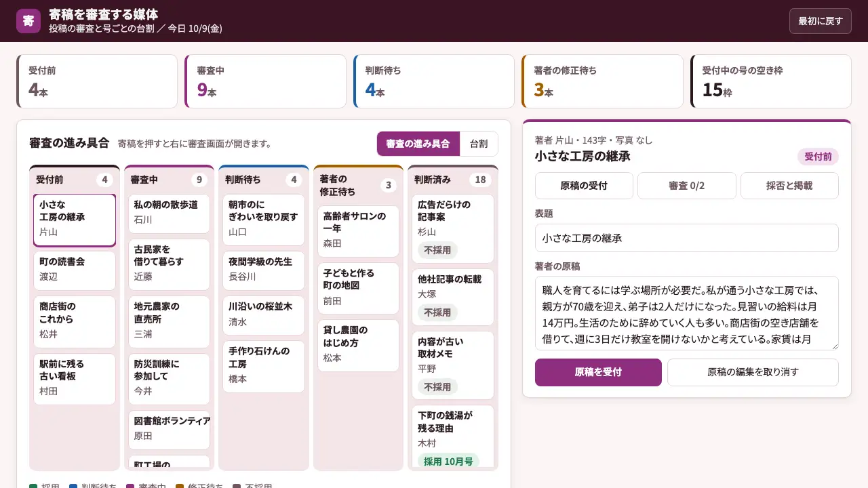Image resolution: width=868 pixels, height=488 pixels.
Task: Click the 受付前 4本 summary card
Action: [x=96, y=81]
